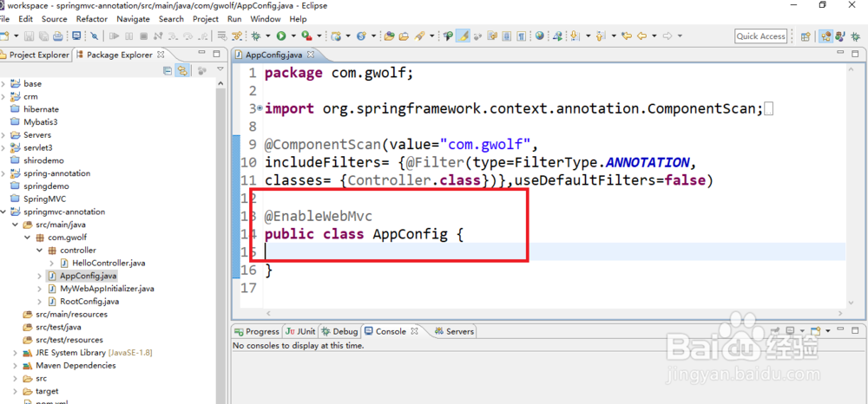Switch to Java EE perspective icon
868x404 pixels.
(x=826, y=36)
